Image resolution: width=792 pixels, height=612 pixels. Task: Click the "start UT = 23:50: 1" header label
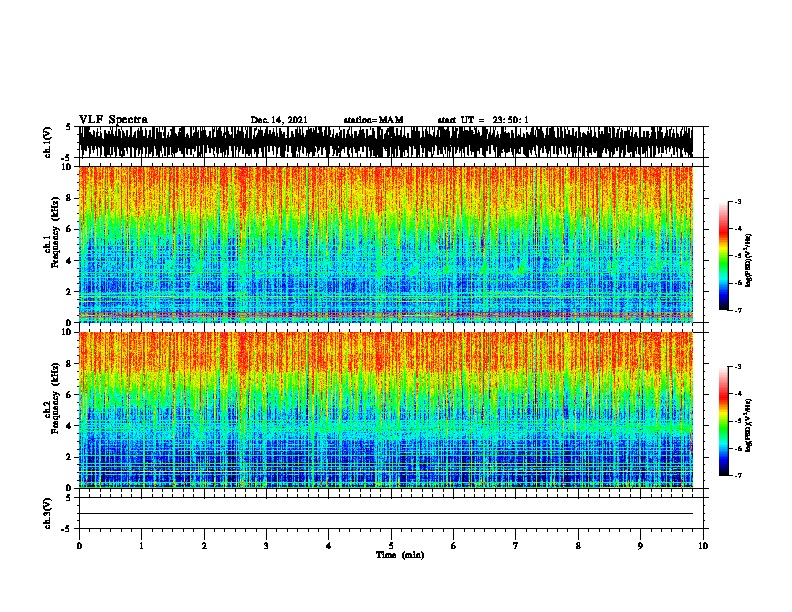point(483,120)
